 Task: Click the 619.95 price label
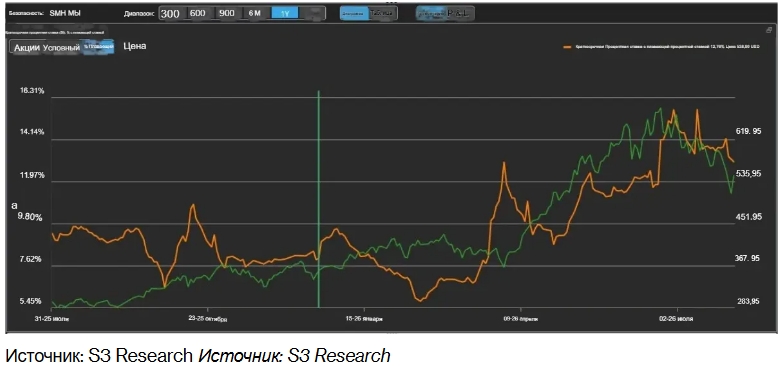pos(749,131)
